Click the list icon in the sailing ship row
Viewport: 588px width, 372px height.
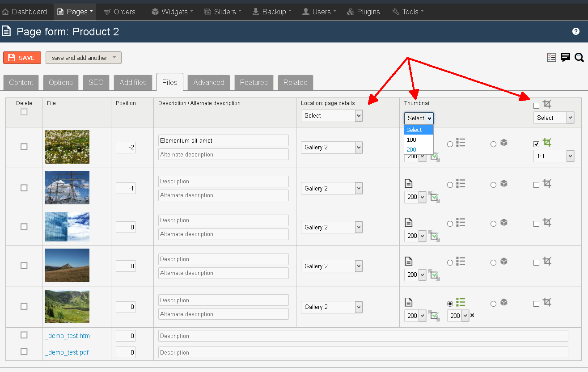[461, 183]
